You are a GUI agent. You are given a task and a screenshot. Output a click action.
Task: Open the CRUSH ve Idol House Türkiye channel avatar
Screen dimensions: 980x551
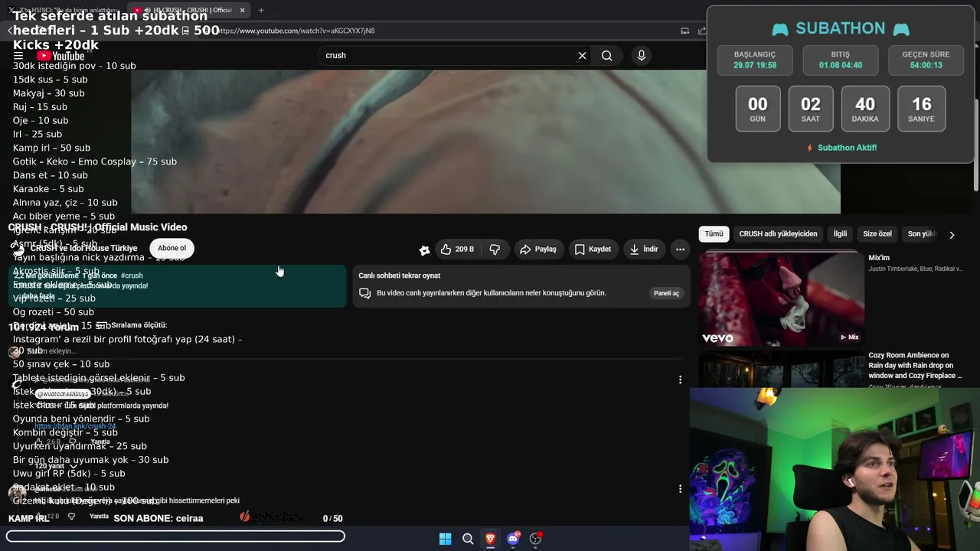(x=18, y=249)
